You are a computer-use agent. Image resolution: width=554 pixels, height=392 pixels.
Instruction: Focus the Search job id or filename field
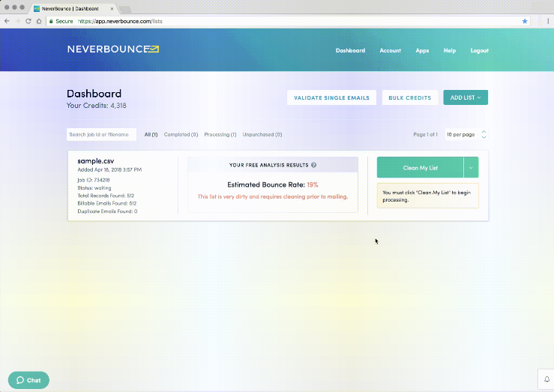[101, 135]
